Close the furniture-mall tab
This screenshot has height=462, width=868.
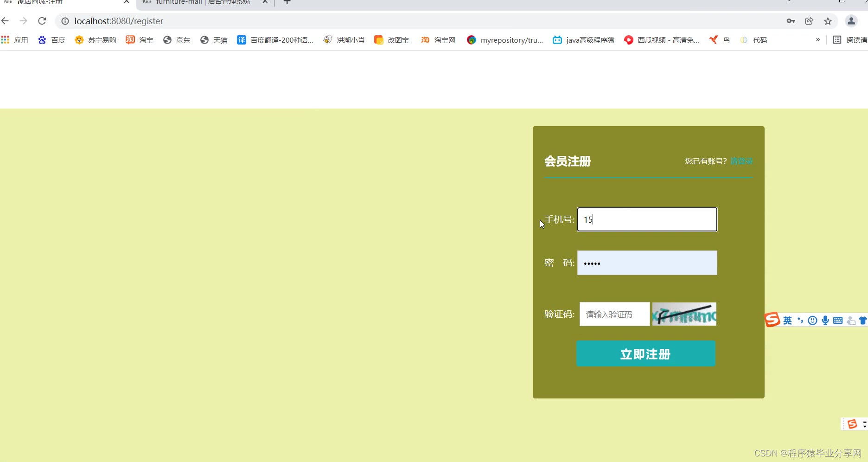coord(265,2)
